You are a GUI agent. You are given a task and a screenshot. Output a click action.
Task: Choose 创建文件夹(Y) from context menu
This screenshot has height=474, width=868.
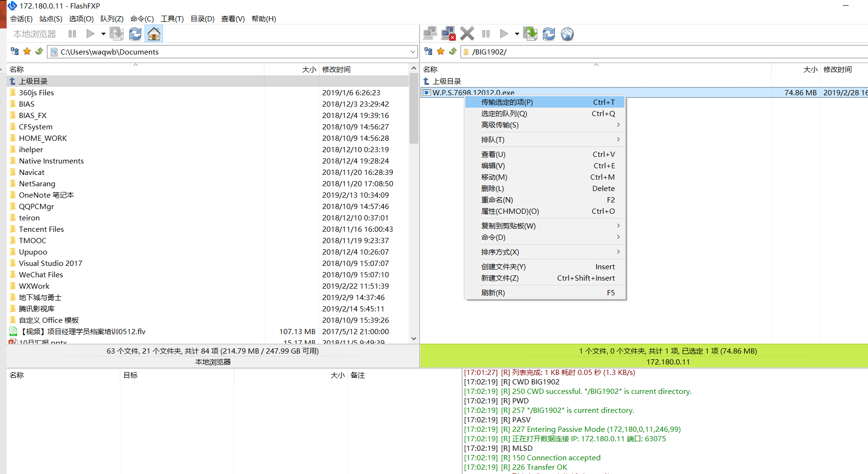click(x=545, y=266)
